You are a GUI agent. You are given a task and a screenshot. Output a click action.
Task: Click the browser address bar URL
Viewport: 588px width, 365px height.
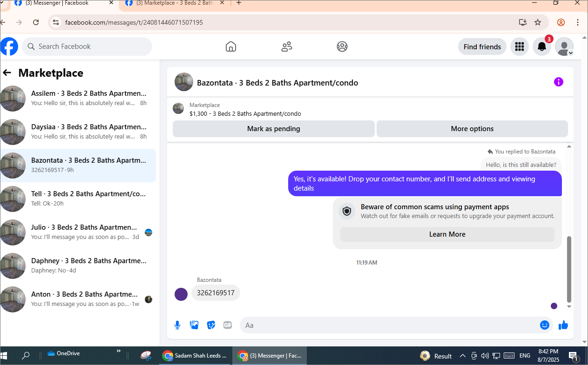[134, 22]
